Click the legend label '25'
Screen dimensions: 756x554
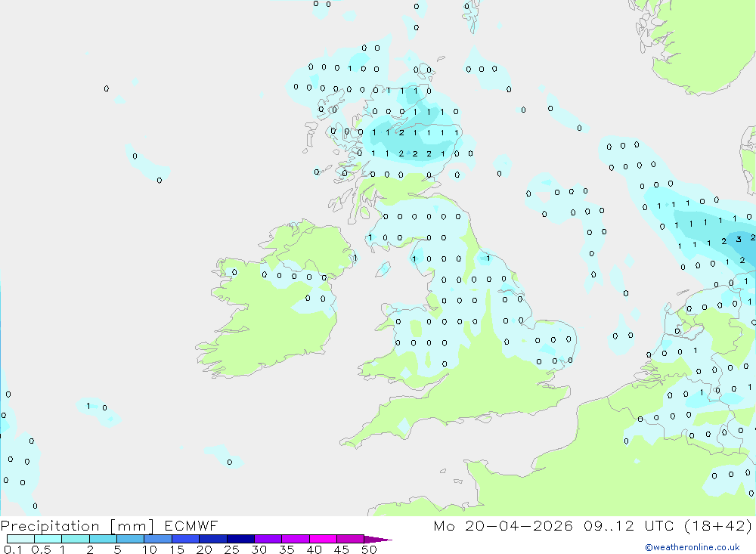point(231,549)
